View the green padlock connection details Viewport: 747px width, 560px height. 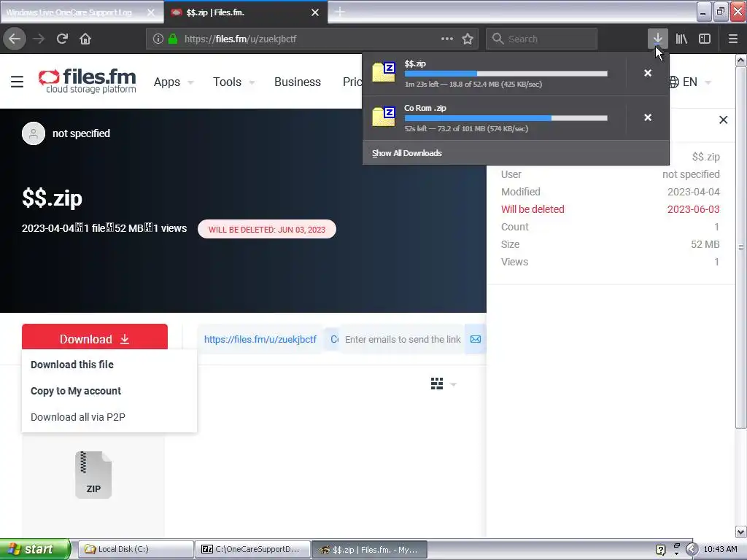pos(173,39)
